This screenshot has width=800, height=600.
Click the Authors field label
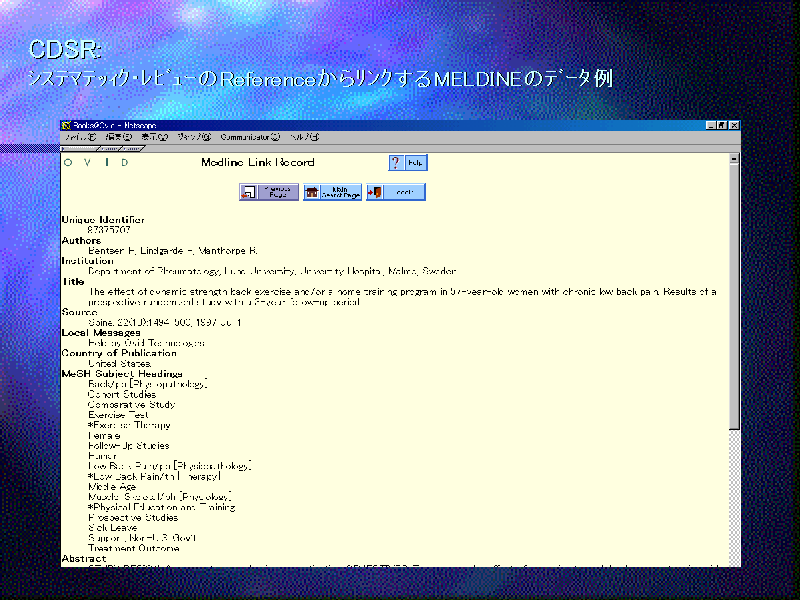coord(81,240)
